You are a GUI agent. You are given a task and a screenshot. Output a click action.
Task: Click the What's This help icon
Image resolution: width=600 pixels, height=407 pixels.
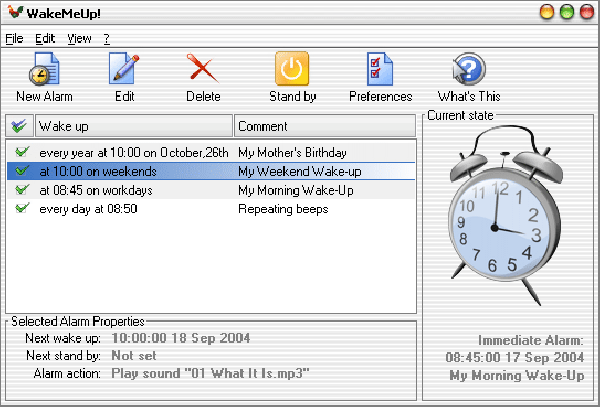[468, 70]
